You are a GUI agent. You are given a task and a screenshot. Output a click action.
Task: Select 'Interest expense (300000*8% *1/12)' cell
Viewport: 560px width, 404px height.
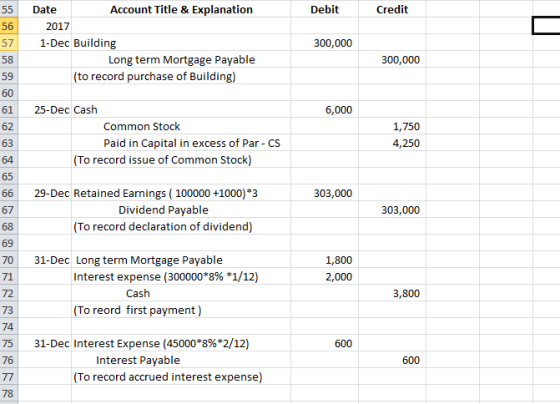pos(181,277)
